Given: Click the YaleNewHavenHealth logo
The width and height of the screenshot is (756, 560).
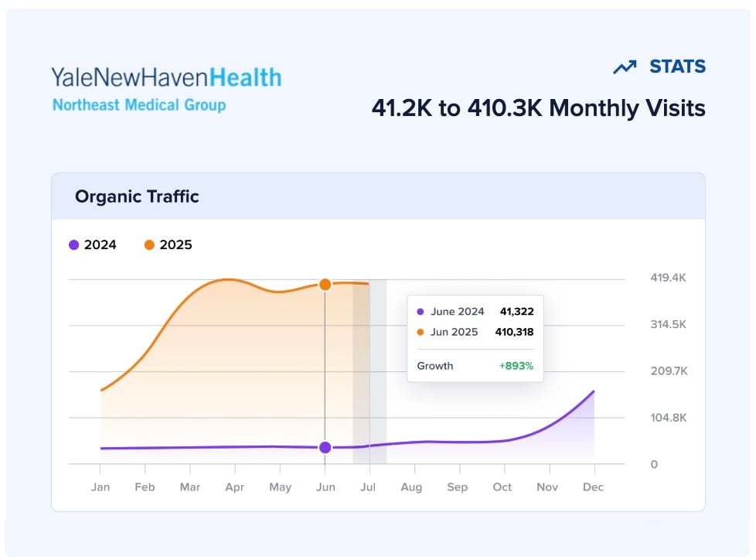Looking at the screenshot, I should coord(165,77).
